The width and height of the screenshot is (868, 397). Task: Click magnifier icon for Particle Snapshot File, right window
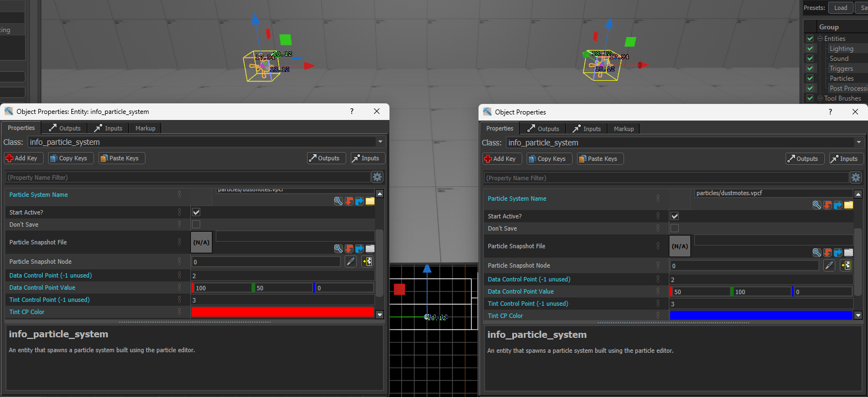(x=817, y=253)
